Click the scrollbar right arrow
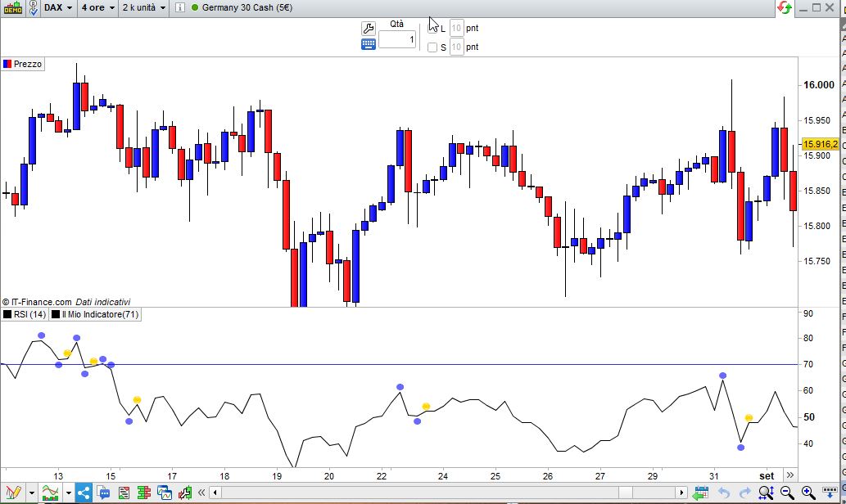 point(681,493)
